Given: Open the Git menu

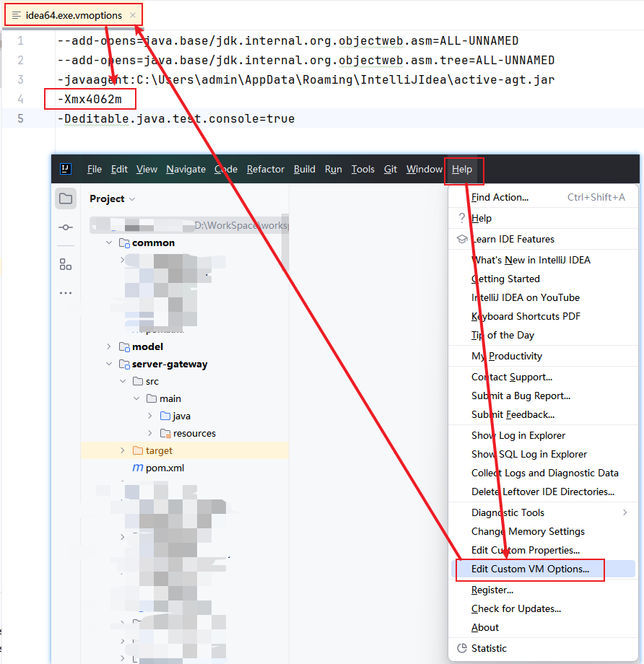Looking at the screenshot, I should (391, 170).
